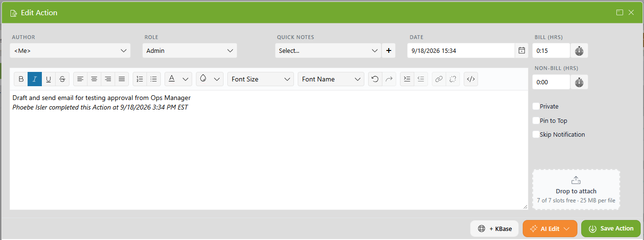Toggle bold formatting in editor toolbar
The width and height of the screenshot is (644, 240).
click(x=21, y=79)
